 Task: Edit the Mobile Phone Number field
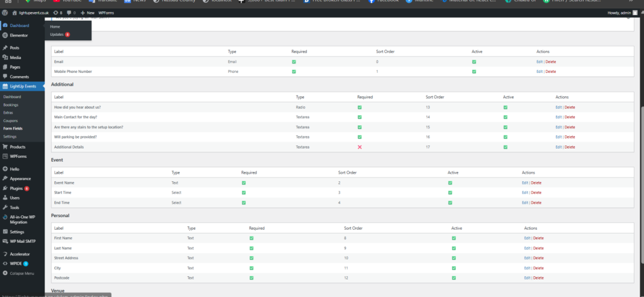click(539, 72)
